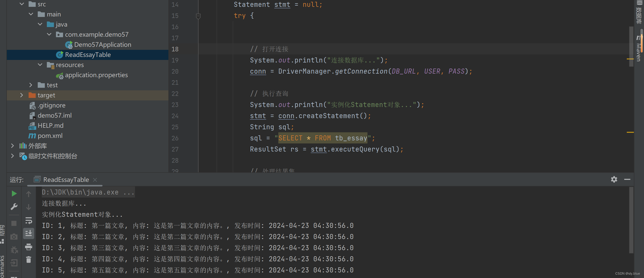Viewport: 644px width, 278px height.
Task: Select the ReadEssayTable run tab
Action: click(x=66, y=180)
